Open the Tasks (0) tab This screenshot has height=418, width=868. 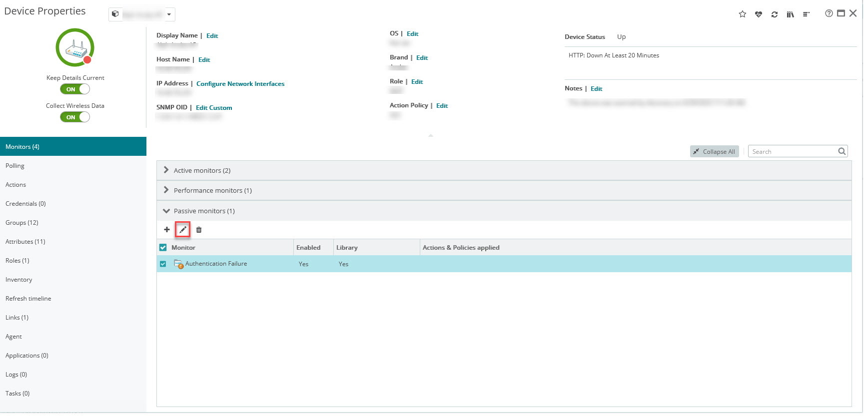tap(73, 393)
